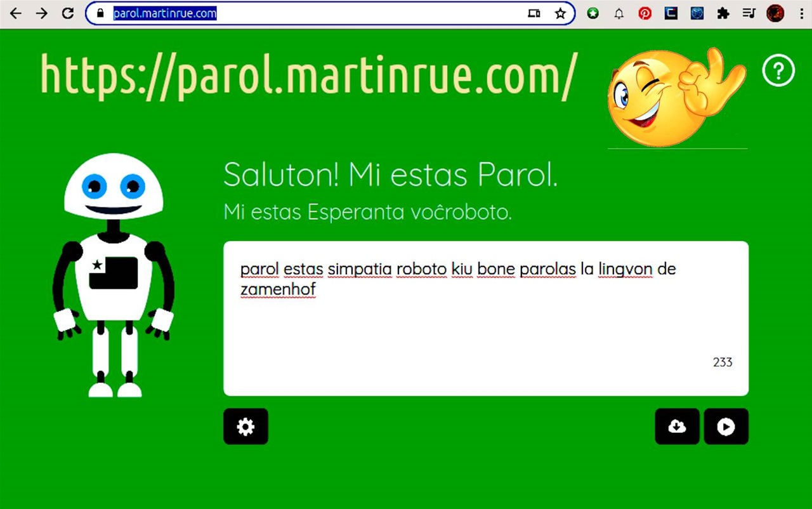
Task: Go back with the browser back arrow
Action: click(16, 13)
